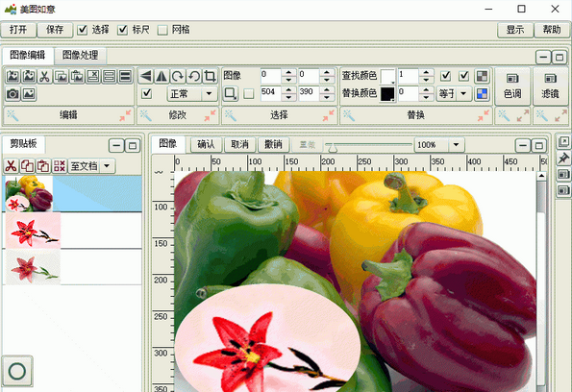
Task: Open the 帮助 menu
Action: click(552, 30)
